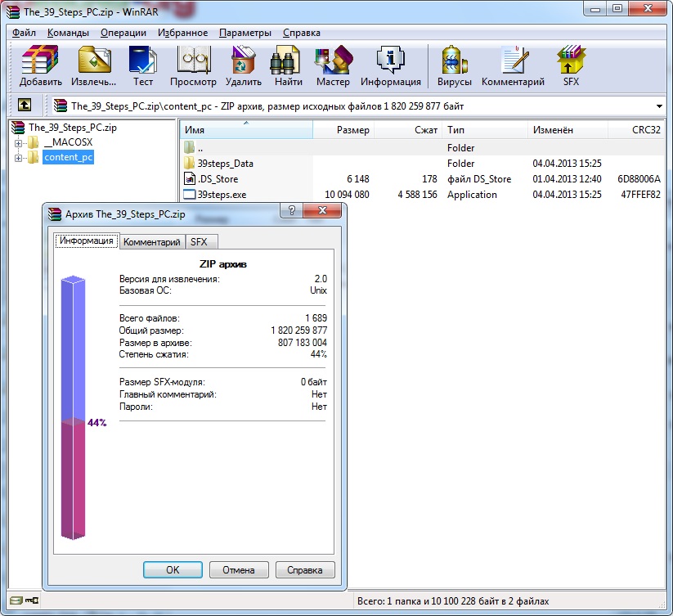Sort list by CRC32 column header
673x616 pixels.
click(636, 129)
